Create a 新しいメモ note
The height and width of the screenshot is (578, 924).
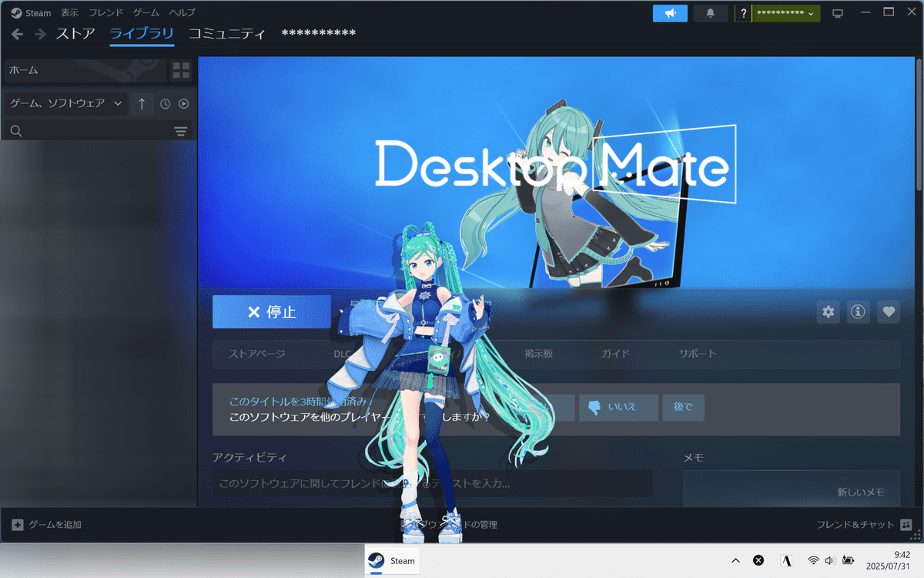(861, 492)
